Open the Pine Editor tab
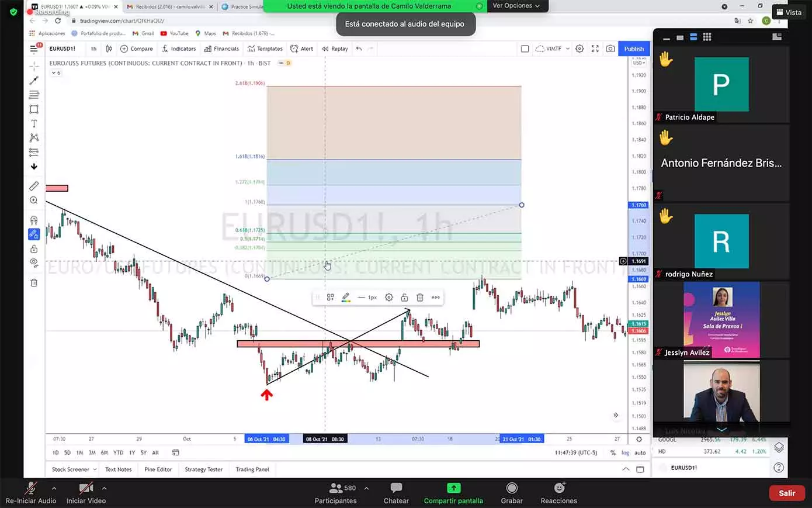The width and height of the screenshot is (812, 508). point(158,469)
